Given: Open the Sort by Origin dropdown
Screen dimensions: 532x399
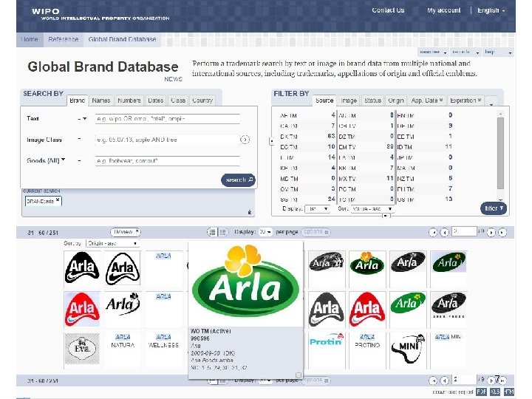Looking at the screenshot, I should click(x=112, y=243).
